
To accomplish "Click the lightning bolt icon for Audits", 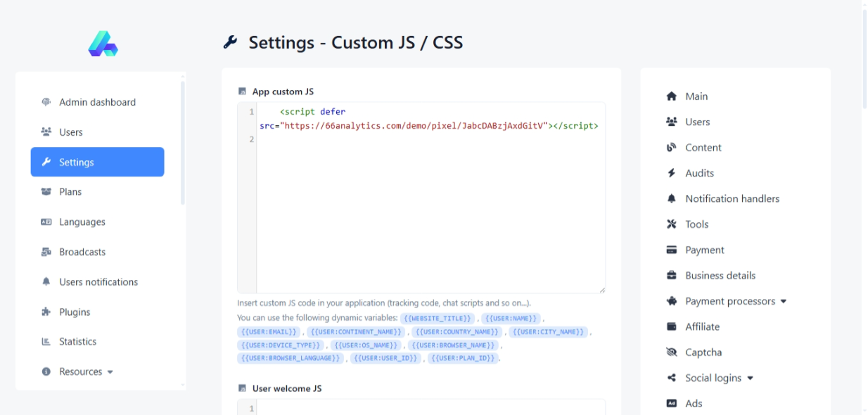I will (x=671, y=173).
